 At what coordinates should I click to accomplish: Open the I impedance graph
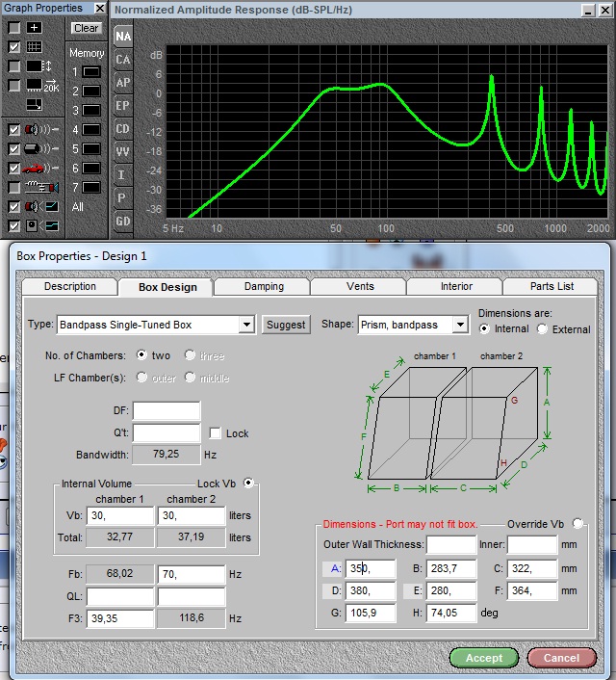point(123,174)
